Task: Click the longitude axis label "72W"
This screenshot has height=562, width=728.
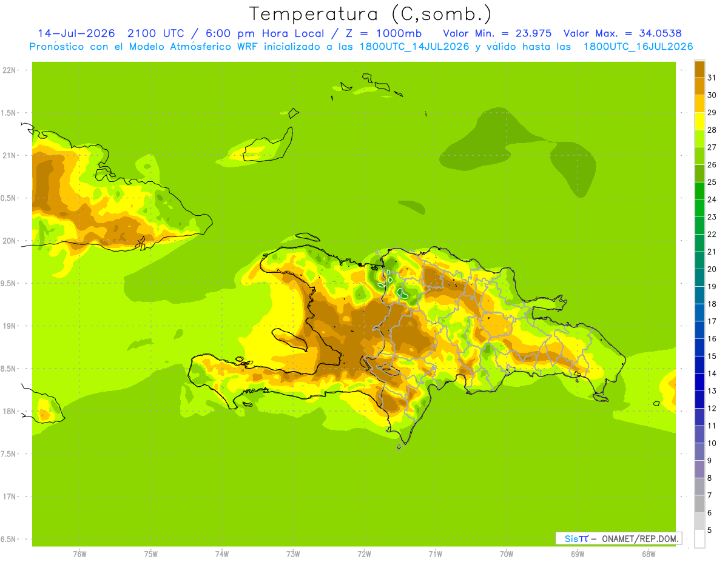Action: pyautogui.click(x=364, y=554)
